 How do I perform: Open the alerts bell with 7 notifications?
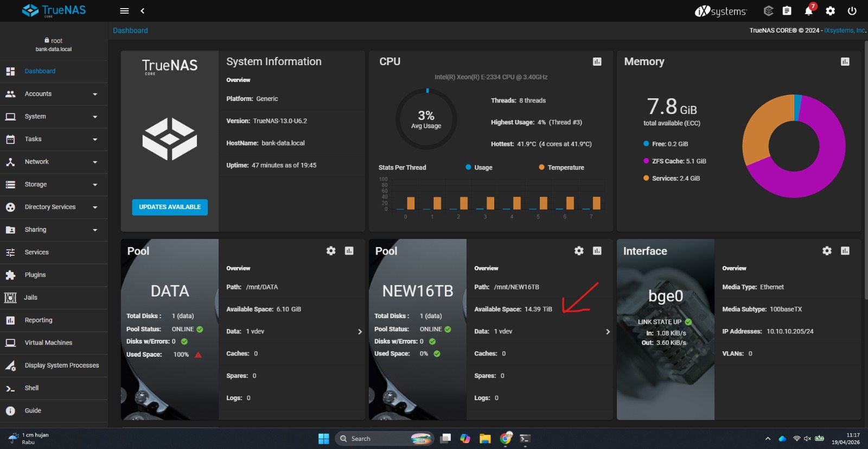coord(808,11)
